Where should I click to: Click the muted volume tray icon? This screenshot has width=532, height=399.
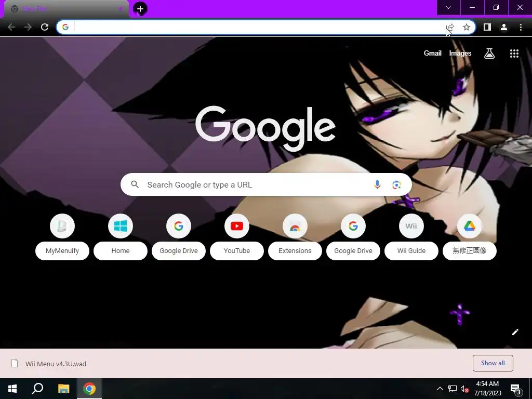pyautogui.click(x=464, y=389)
